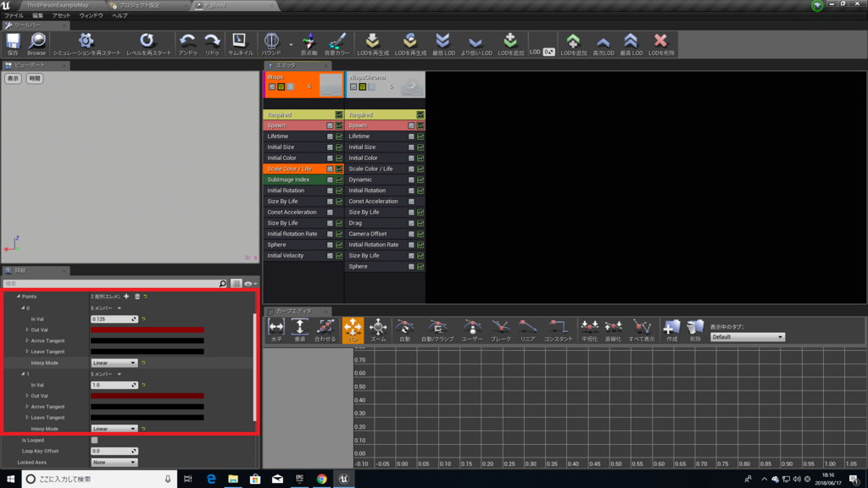
Task: Toggle Required curve checkbox in WispsChroma
Action: 420,114
